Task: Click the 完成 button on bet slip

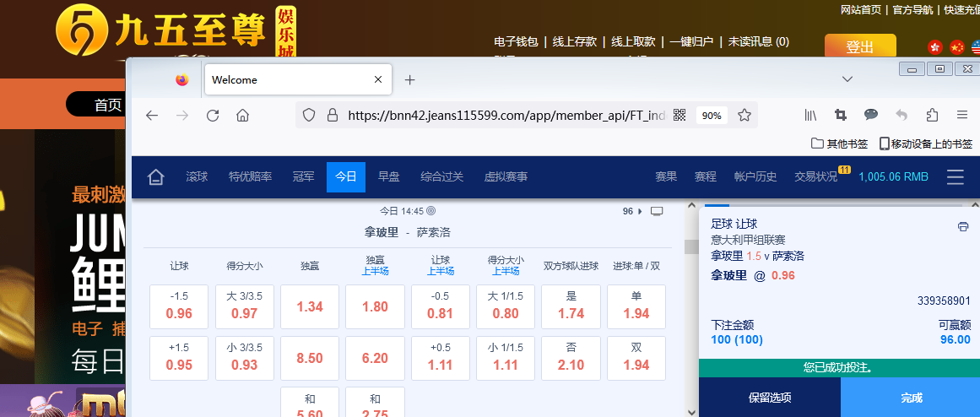Action: click(x=911, y=398)
